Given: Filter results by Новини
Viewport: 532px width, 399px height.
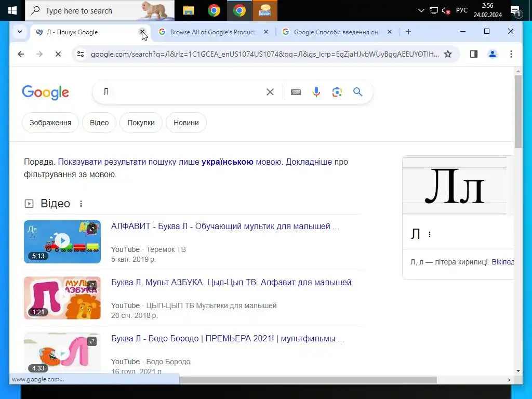Looking at the screenshot, I should [186, 123].
